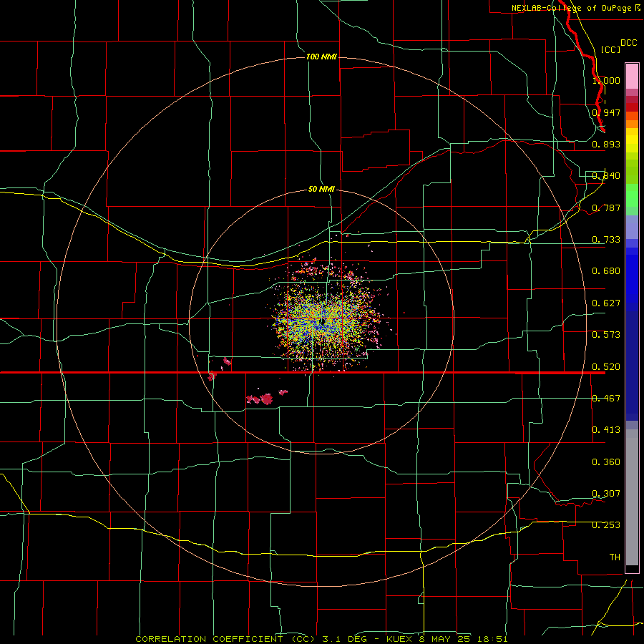Image resolution: width=644 pixels, height=644 pixels.
Task: Pick the bright green segment of the color bar
Action: tap(632, 195)
